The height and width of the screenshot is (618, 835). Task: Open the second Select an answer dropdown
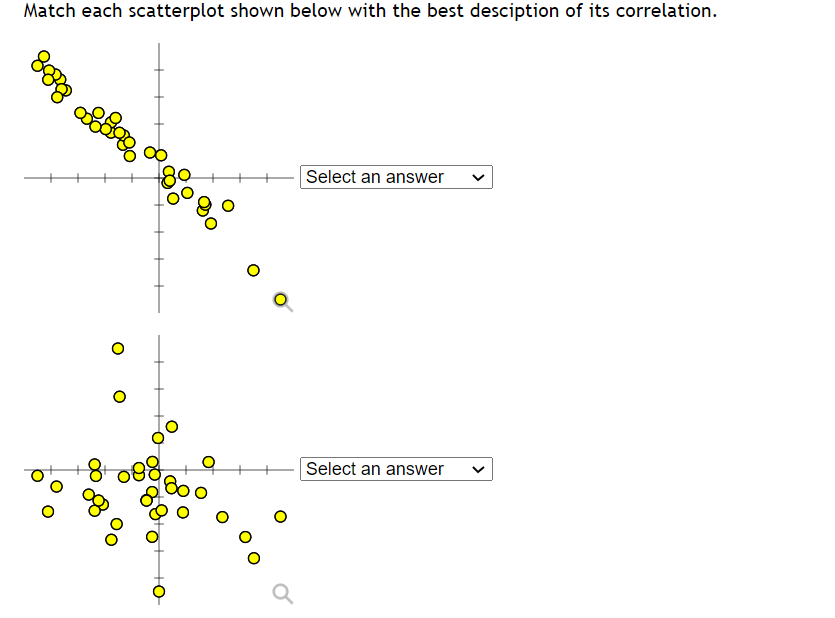pyautogui.click(x=396, y=469)
